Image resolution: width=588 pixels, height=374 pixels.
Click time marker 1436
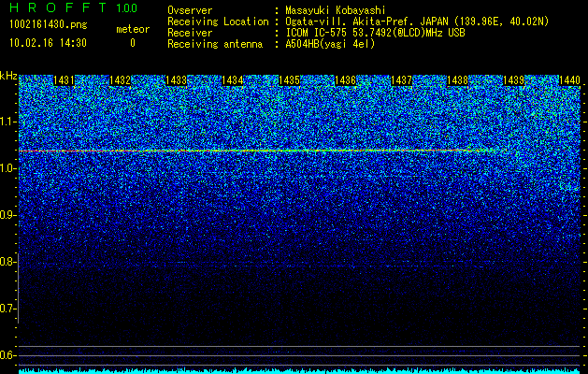click(x=345, y=80)
